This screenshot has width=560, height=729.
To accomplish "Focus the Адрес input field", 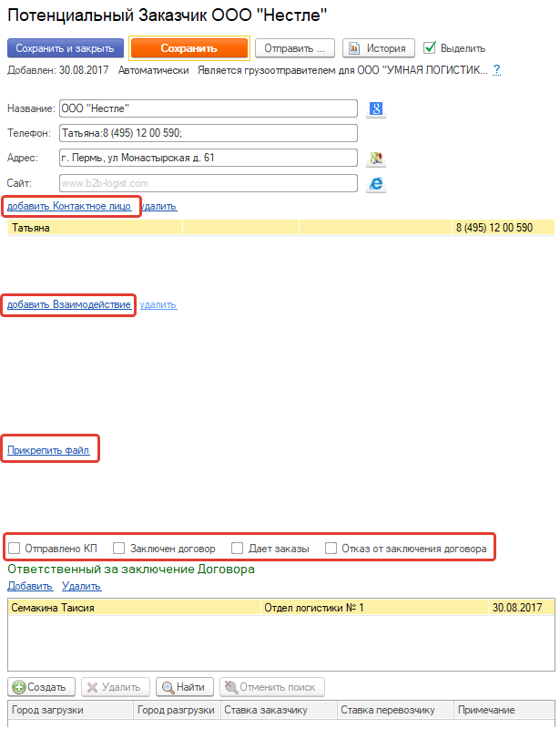I will point(209,158).
